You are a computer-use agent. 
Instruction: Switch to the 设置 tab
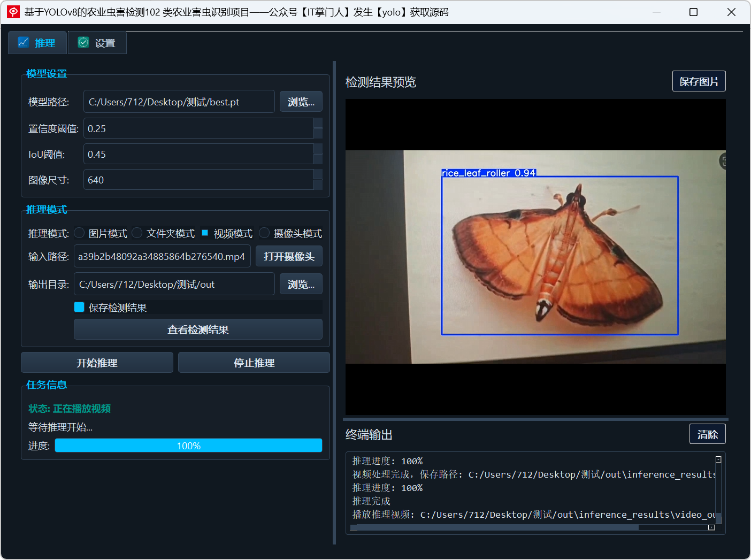coord(97,43)
